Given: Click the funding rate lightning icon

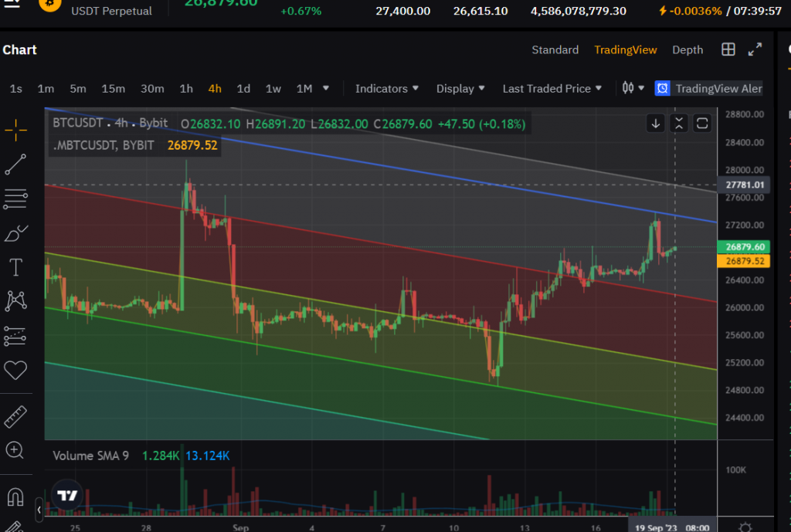Looking at the screenshot, I should click(x=663, y=11).
